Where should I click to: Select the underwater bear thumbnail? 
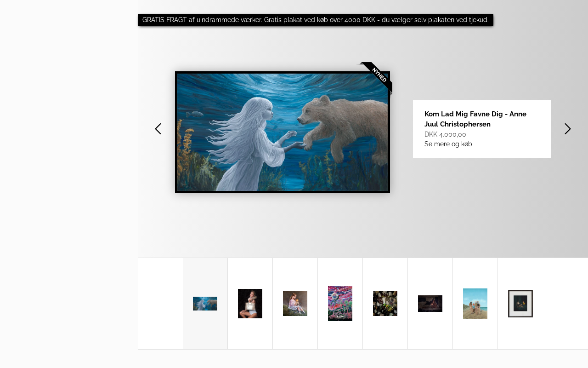(x=205, y=304)
